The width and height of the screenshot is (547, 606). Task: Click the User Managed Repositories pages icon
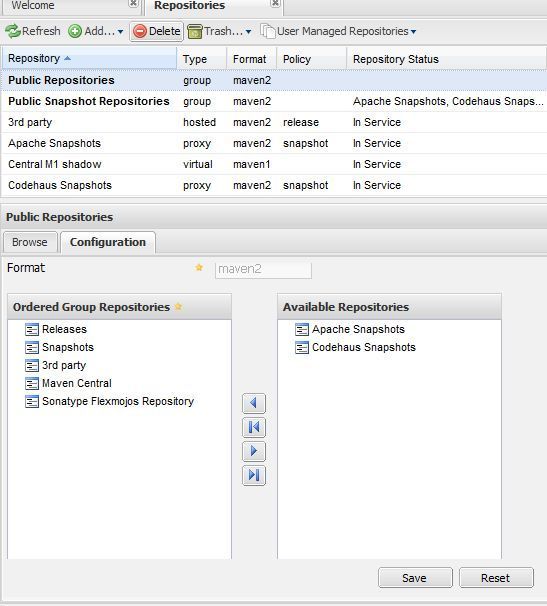coord(268,31)
